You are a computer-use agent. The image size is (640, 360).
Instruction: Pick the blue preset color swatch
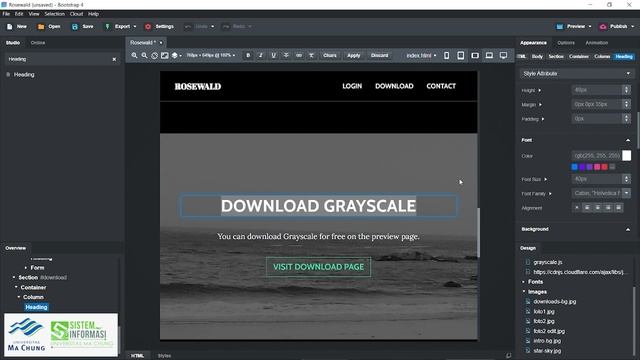tap(575, 167)
